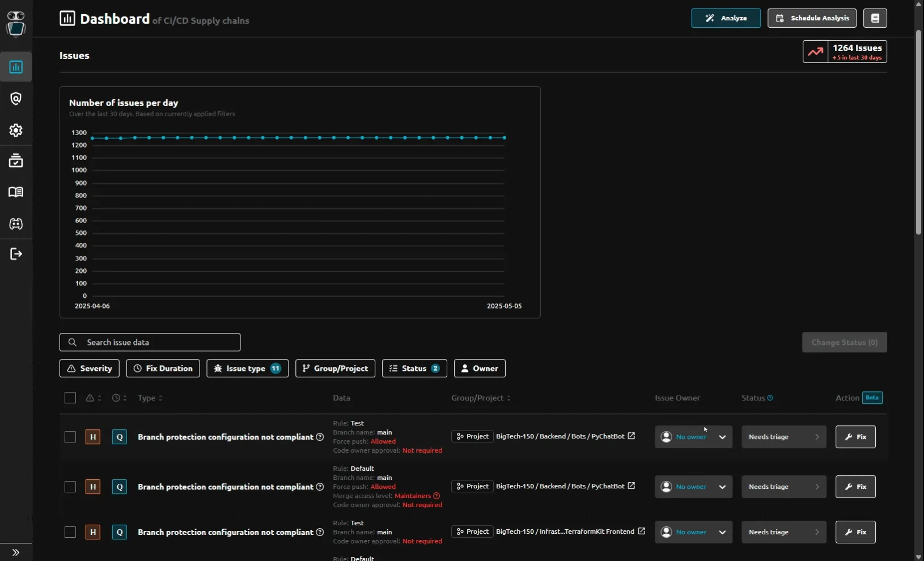Sign out using the logout icon
This screenshot has width=924, height=561.
click(15, 254)
